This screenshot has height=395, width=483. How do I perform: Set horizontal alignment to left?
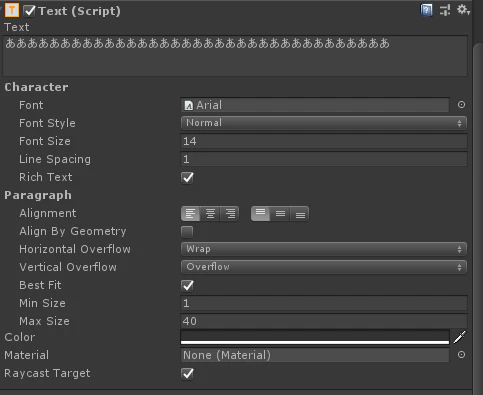[x=190, y=214]
